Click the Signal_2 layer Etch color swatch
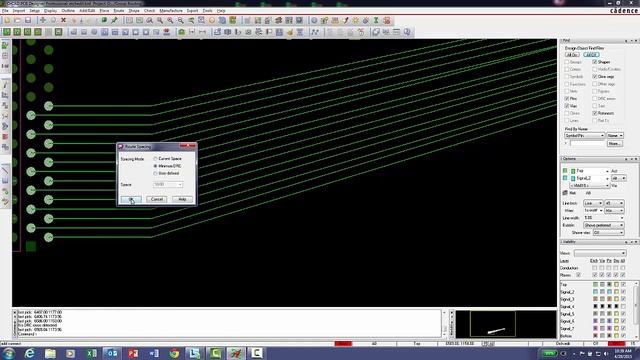 coord(595,292)
